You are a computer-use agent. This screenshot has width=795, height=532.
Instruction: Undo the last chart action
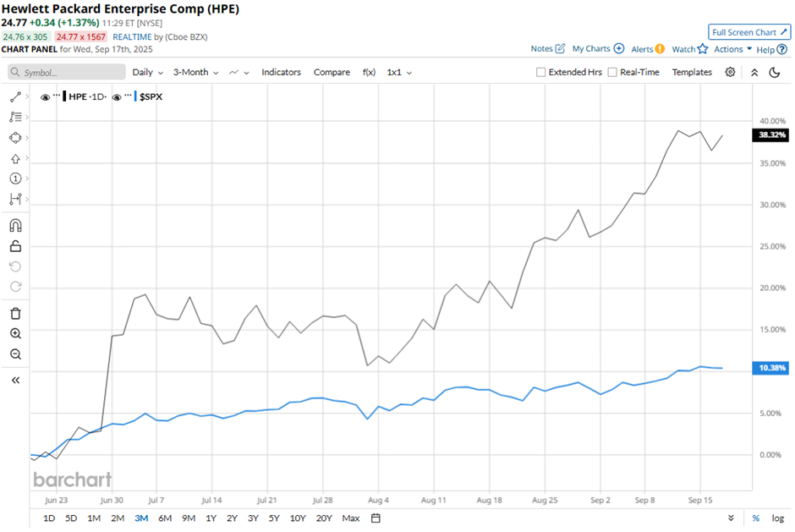click(15, 266)
